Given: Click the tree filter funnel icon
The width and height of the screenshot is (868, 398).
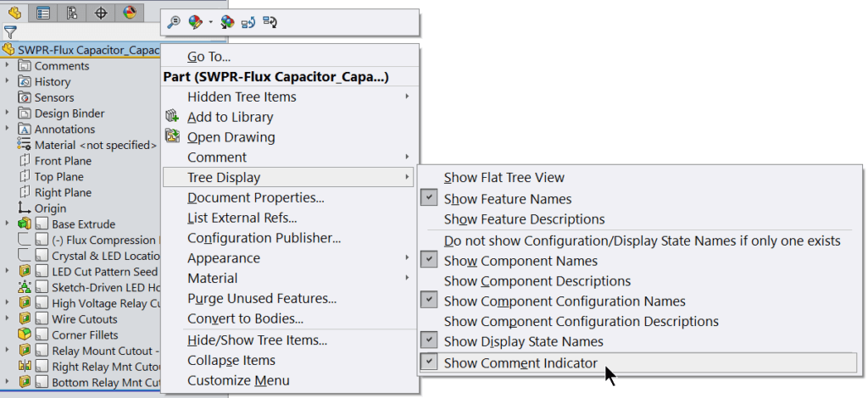Looking at the screenshot, I should 9,32.
